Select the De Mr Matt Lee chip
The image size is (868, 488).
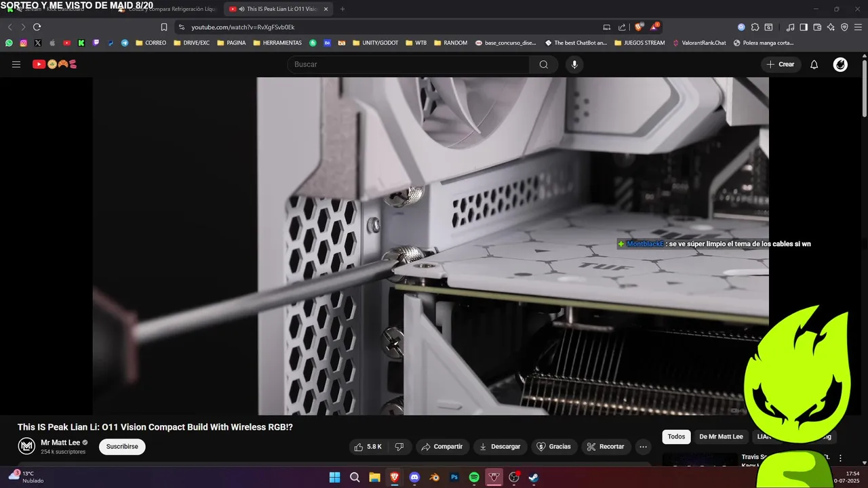pos(721,436)
